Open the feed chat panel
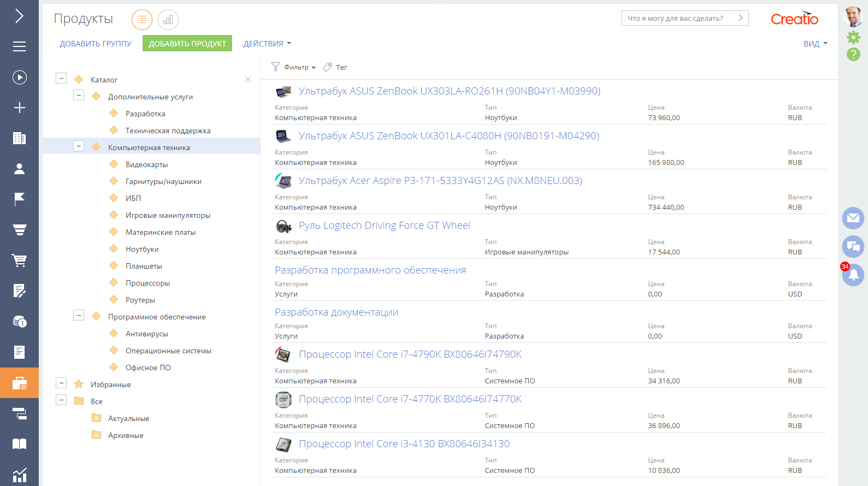The image size is (868, 486). pos(853,247)
